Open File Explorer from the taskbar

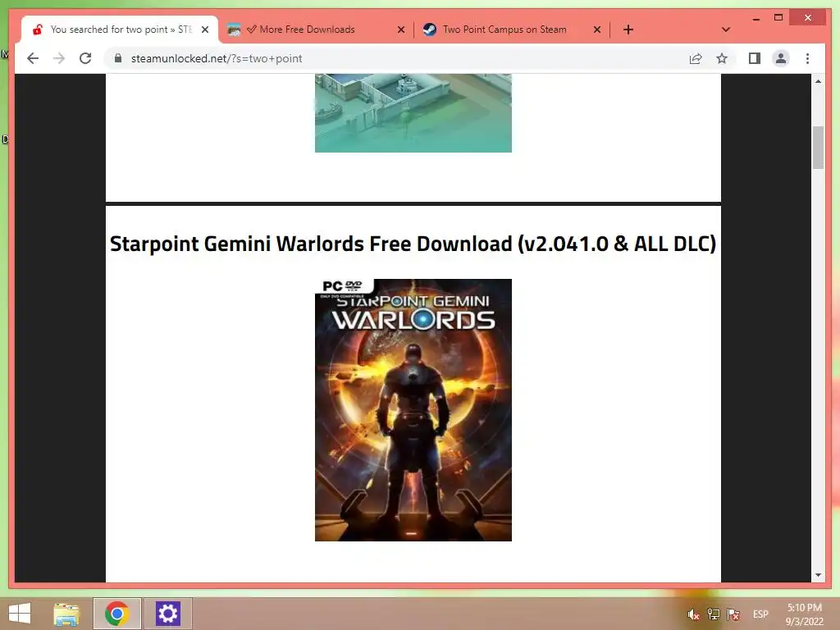pos(66,614)
